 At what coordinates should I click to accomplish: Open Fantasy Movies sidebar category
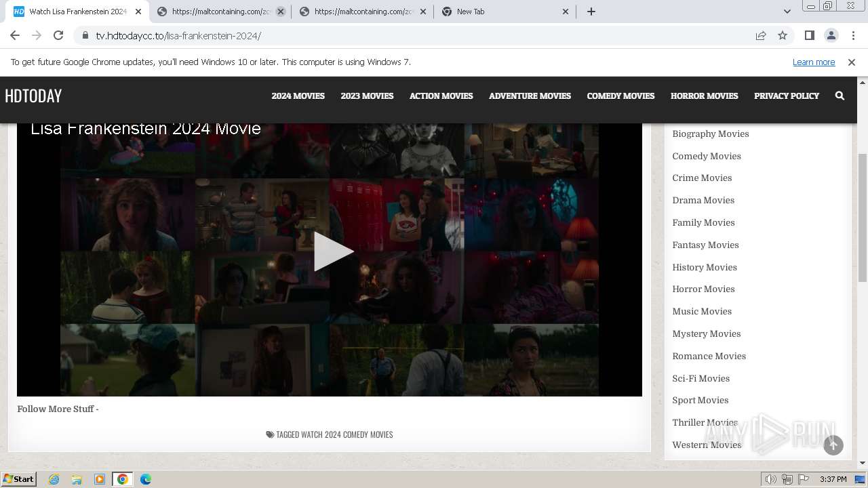pyautogui.click(x=705, y=245)
